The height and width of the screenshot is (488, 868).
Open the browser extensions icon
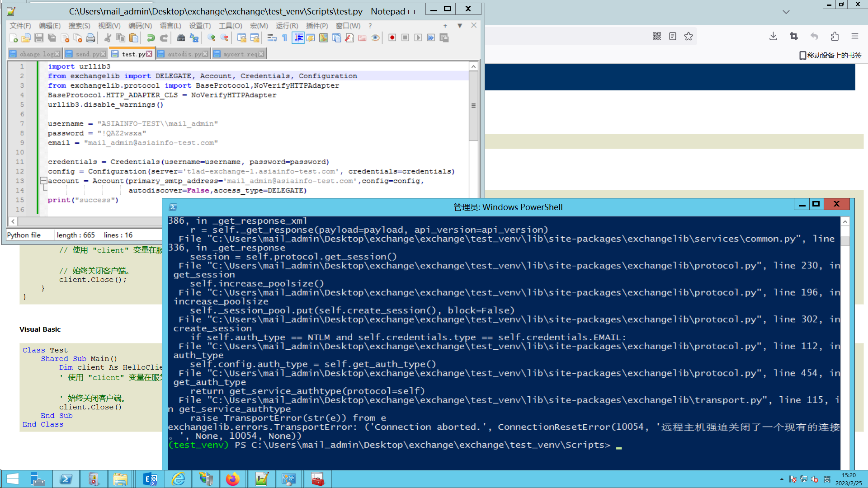click(x=835, y=36)
